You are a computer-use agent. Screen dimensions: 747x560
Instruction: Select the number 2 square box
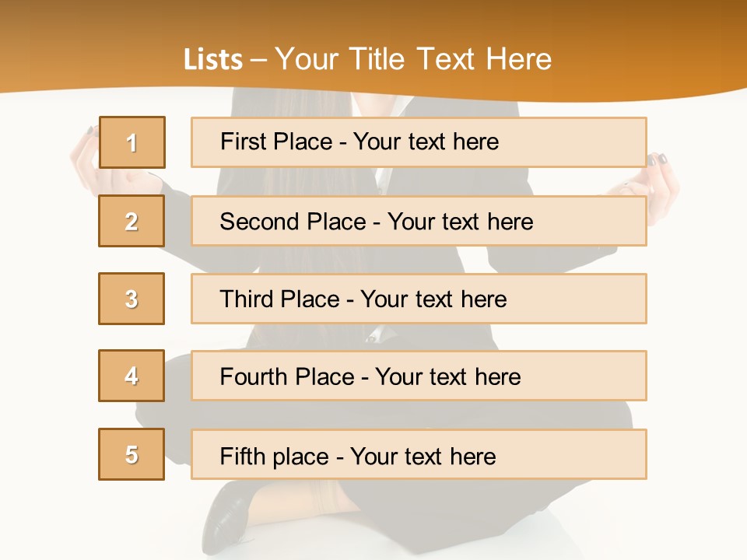coord(132,221)
